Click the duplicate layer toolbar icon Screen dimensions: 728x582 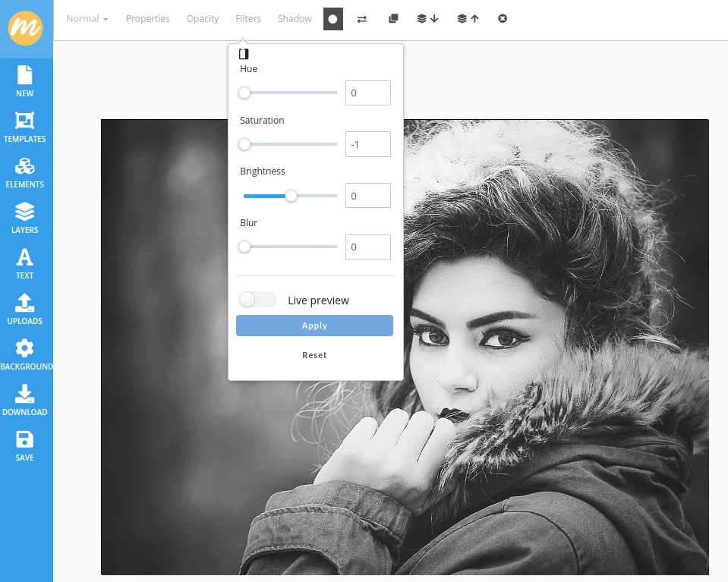pos(393,18)
